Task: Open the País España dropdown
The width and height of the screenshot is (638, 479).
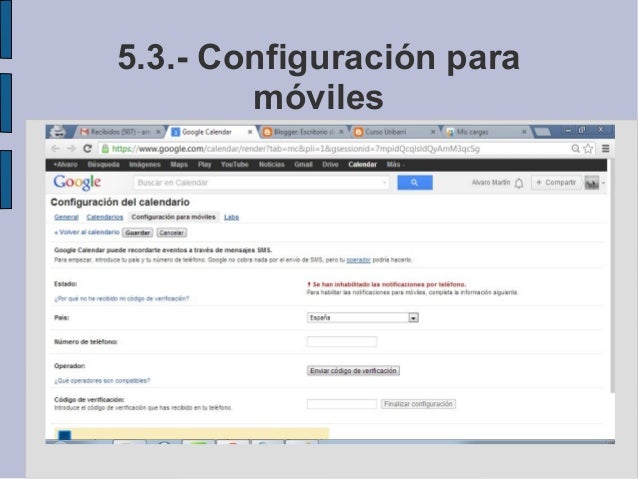Action: pyautogui.click(x=363, y=317)
